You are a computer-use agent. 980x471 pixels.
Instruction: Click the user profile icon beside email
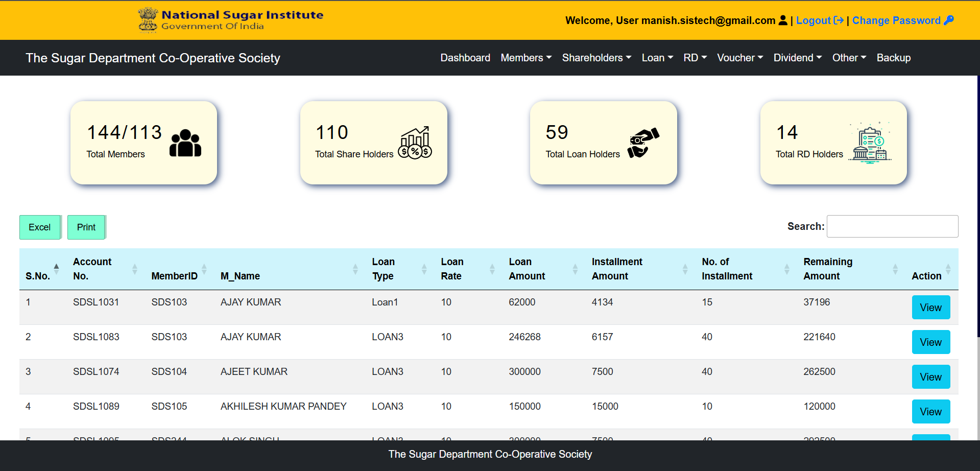[x=783, y=20]
